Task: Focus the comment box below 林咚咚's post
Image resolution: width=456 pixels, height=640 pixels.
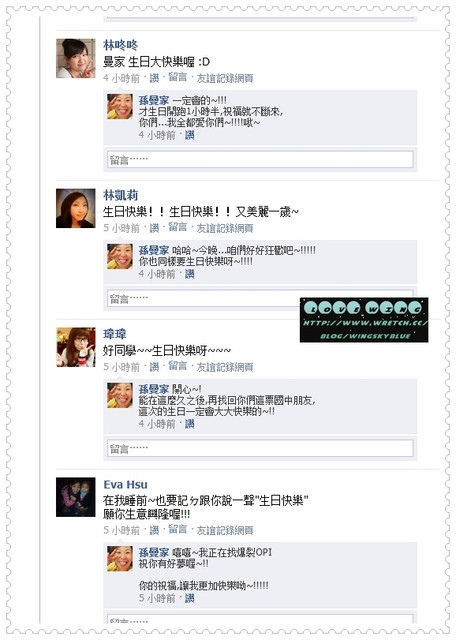Action: pyautogui.click(x=260, y=160)
